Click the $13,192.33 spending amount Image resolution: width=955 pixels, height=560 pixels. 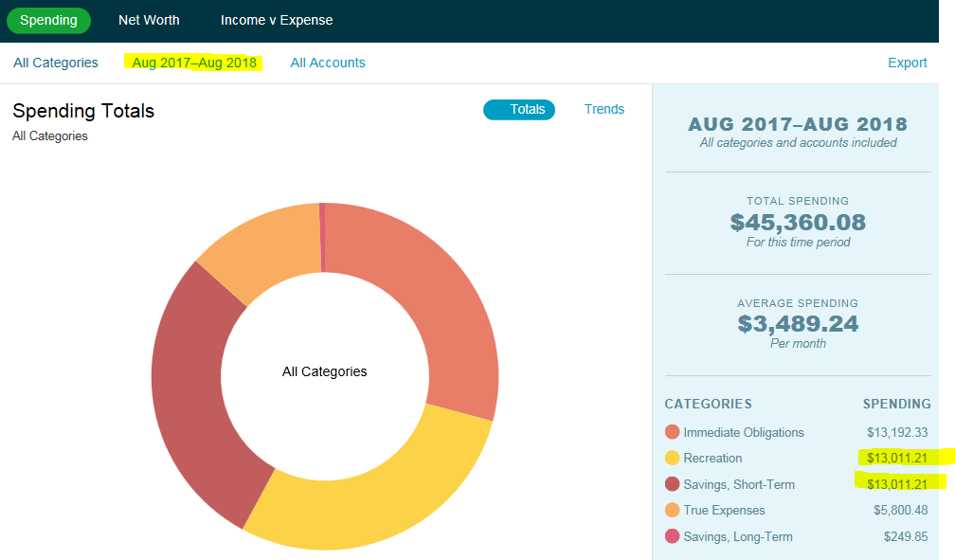pos(897,432)
